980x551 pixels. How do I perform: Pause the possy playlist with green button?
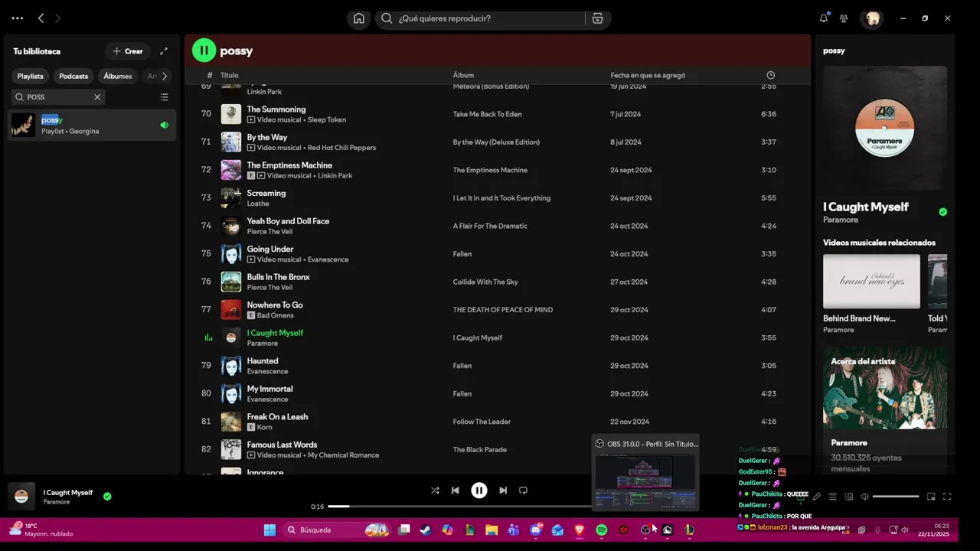point(204,51)
